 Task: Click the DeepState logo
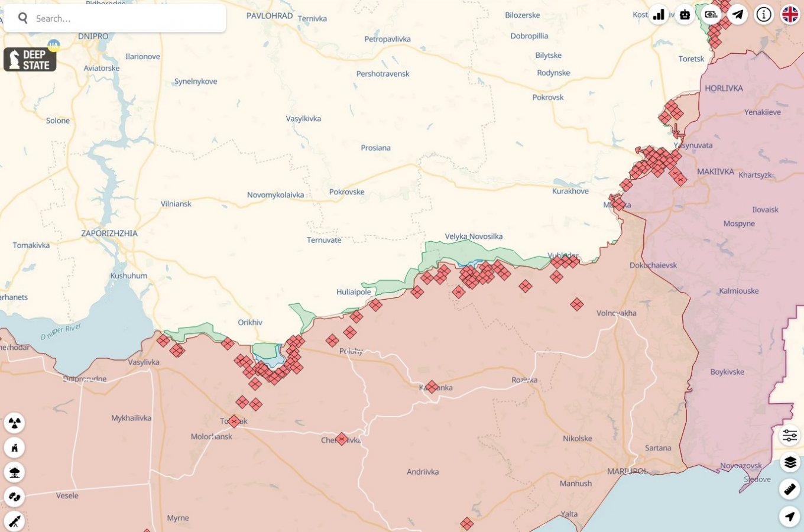[x=30, y=59]
